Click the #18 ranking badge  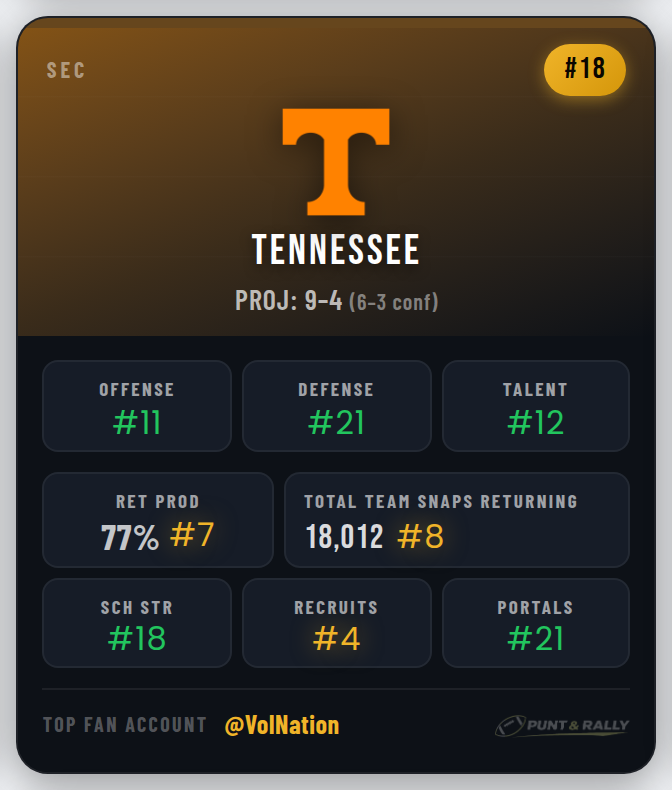point(585,69)
